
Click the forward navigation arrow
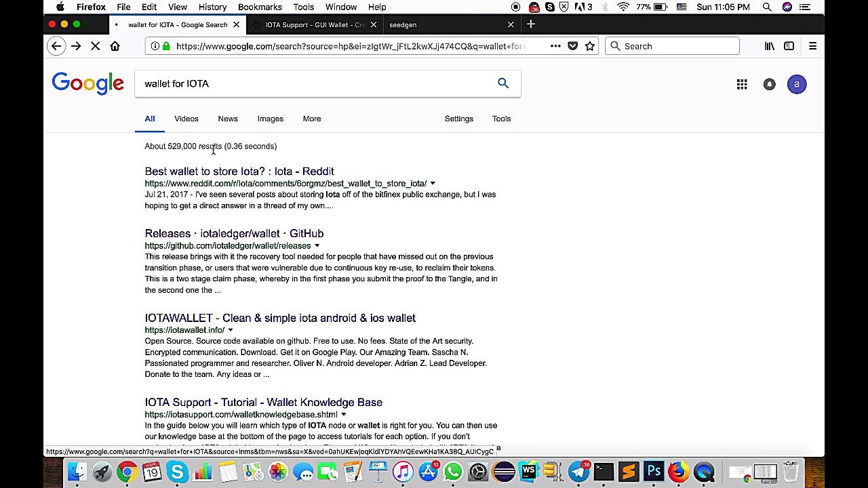[76, 46]
